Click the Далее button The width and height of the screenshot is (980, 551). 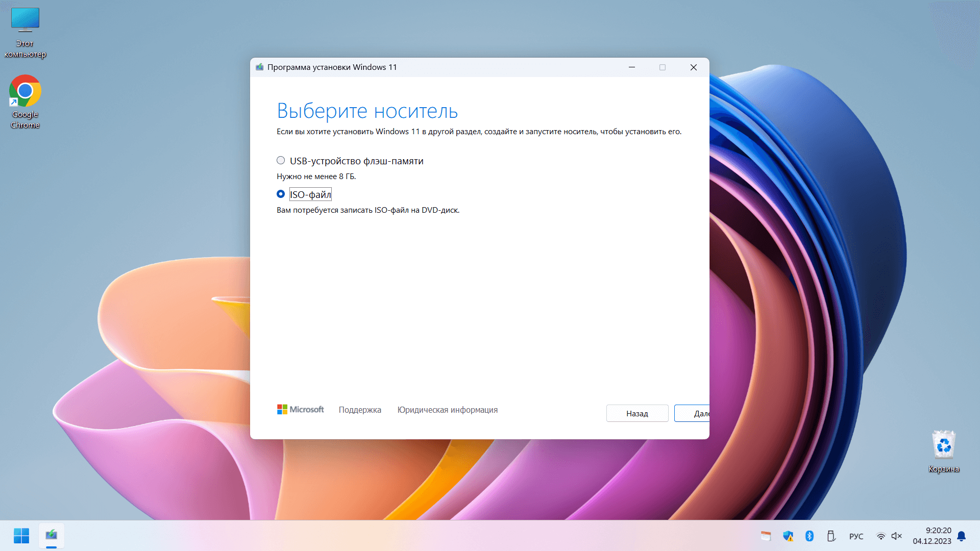[x=694, y=413]
